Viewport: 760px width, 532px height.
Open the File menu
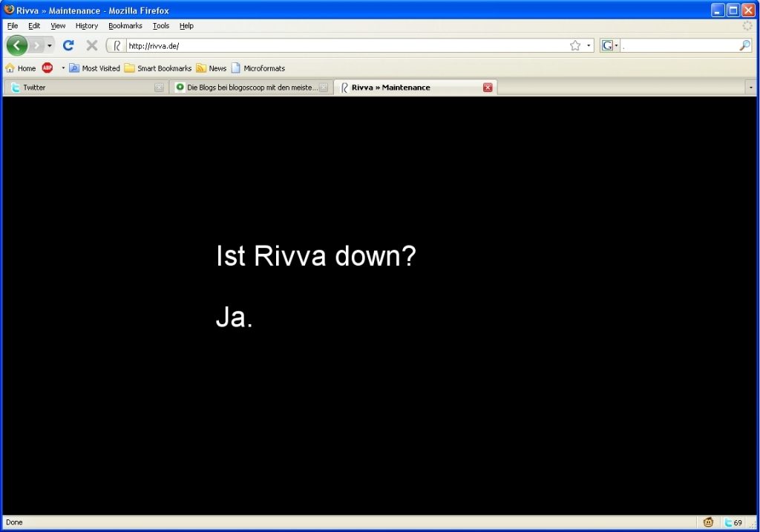coord(13,26)
